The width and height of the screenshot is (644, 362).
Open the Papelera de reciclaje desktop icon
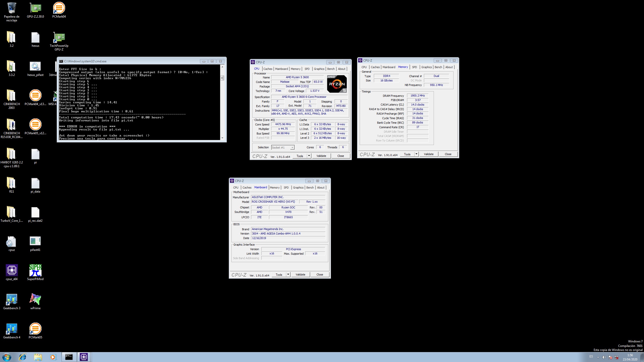tap(12, 12)
